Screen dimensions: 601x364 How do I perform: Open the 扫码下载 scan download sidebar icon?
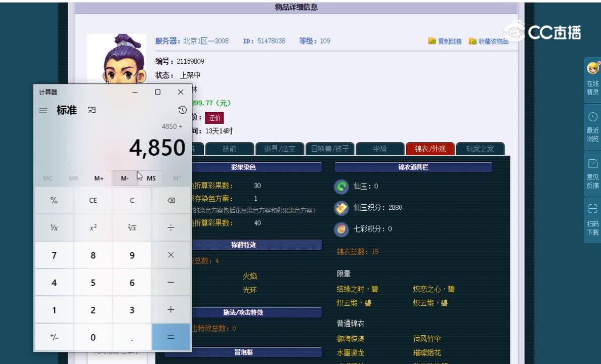[592, 220]
